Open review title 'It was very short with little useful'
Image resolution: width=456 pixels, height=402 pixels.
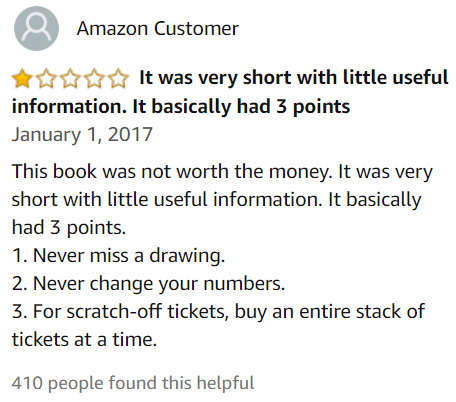pyautogui.click(x=294, y=77)
